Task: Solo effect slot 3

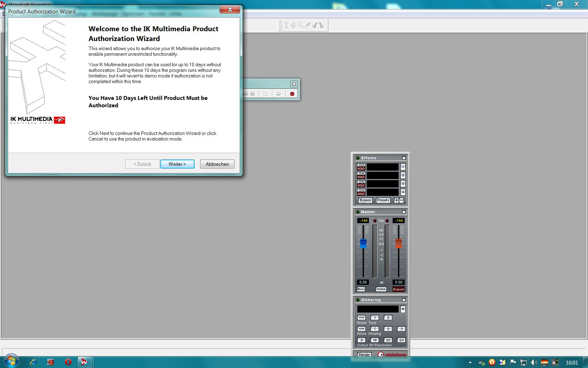Action: click(361, 185)
